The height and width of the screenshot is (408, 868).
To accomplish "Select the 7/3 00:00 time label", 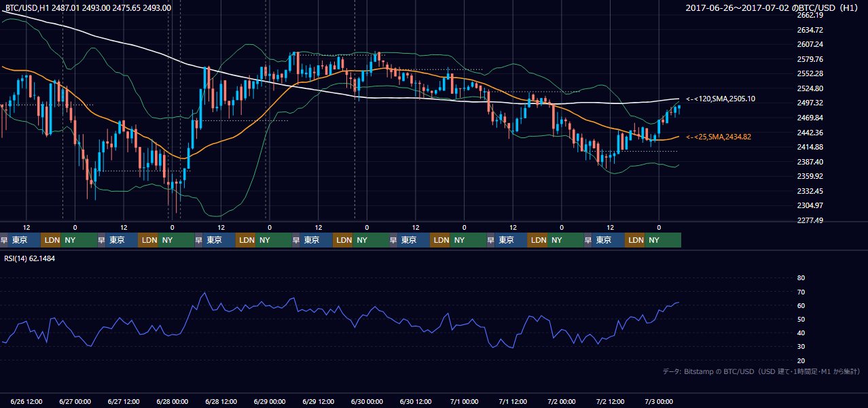I will coord(659,402).
